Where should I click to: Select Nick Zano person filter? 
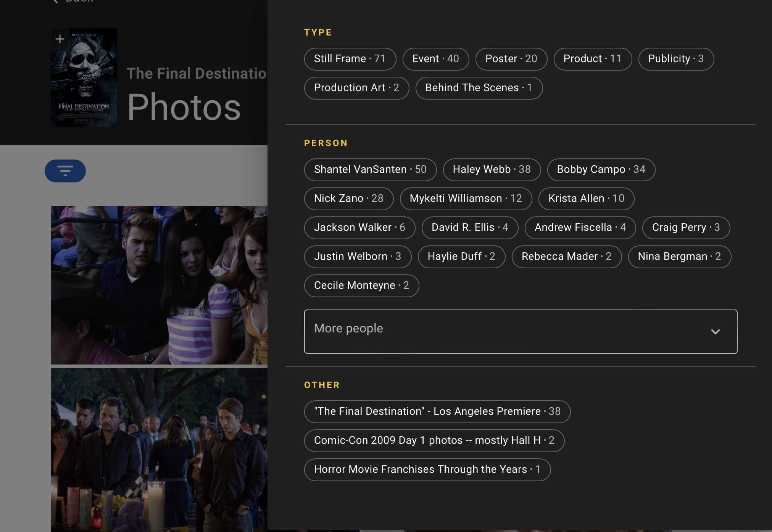tap(348, 198)
